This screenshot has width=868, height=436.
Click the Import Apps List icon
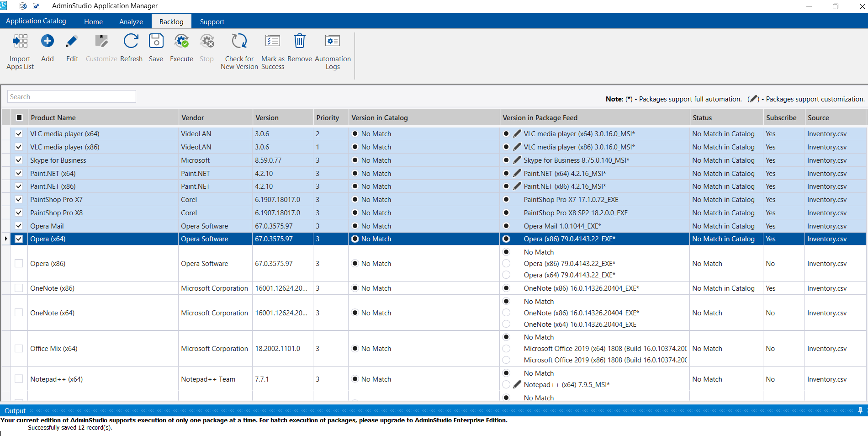coord(20,41)
